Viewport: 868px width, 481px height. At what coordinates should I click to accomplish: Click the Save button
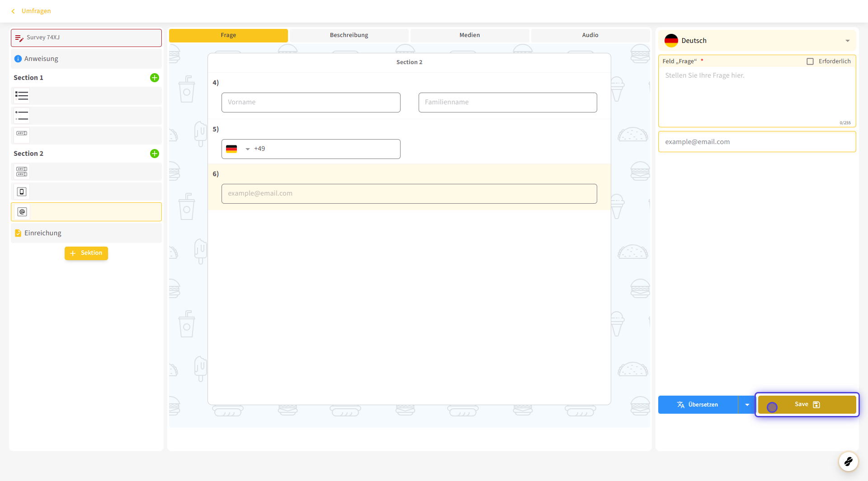coord(807,405)
